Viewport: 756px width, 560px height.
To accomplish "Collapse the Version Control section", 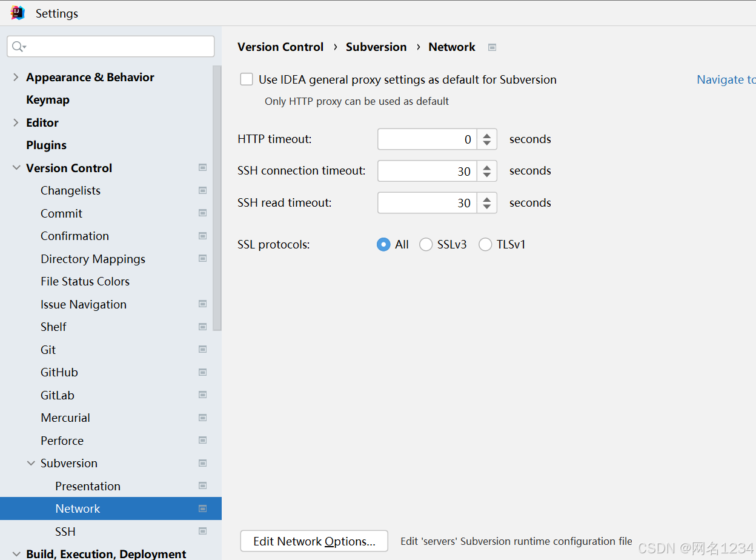I will [x=16, y=168].
